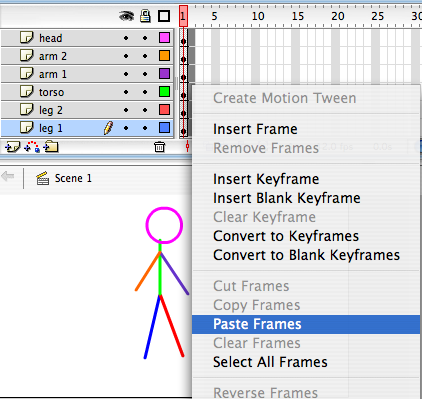Click the orange arm 2 outline color swatch

(x=164, y=56)
